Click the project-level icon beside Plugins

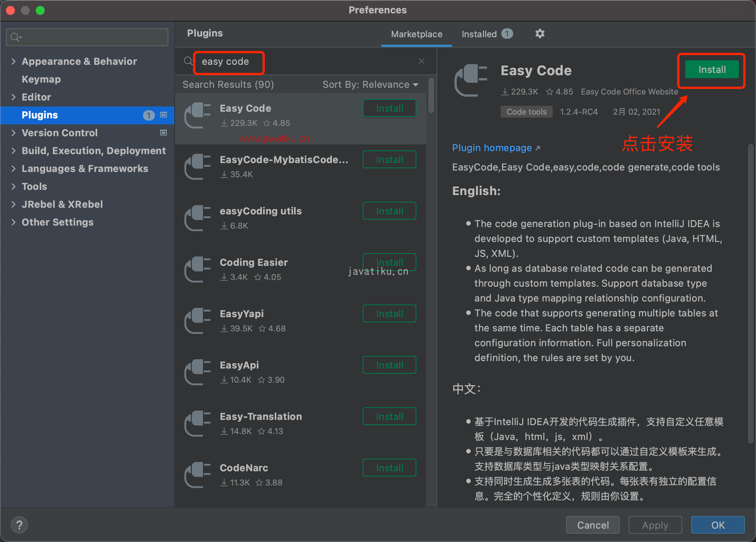[x=163, y=115]
